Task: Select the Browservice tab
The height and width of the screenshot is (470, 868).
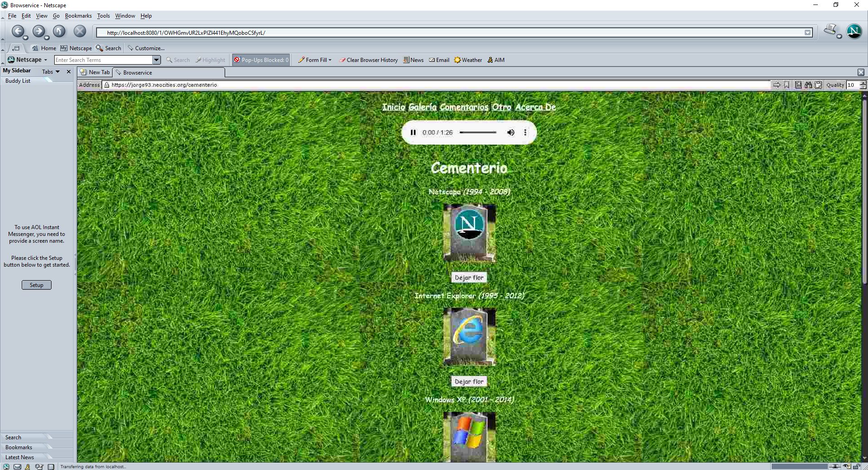Action: [168, 72]
